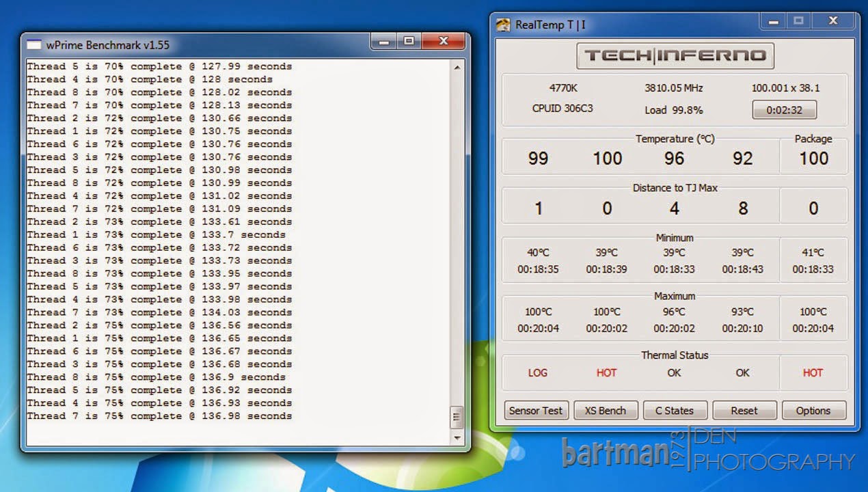The width and height of the screenshot is (868, 492).
Task: Click the 100.001 x 38.1 multiplier text
Action: tap(785, 88)
